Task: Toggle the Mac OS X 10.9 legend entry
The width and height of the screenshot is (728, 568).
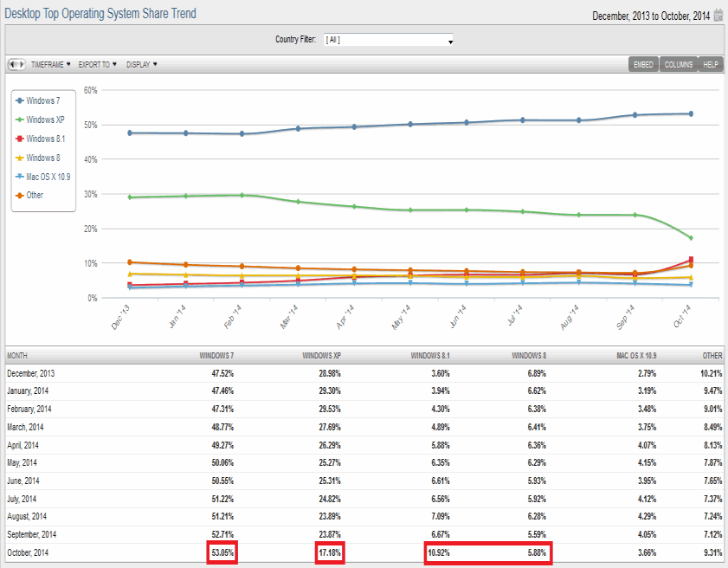Action: coord(43,177)
